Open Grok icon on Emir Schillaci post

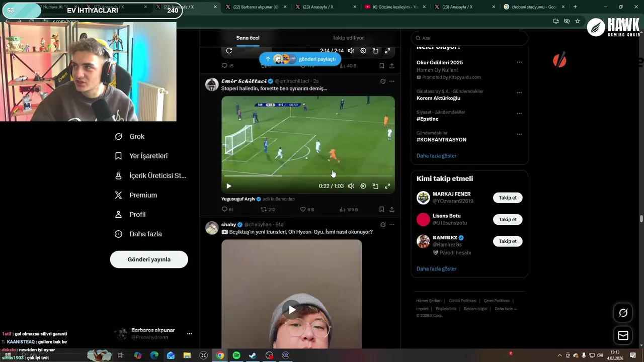383,81
